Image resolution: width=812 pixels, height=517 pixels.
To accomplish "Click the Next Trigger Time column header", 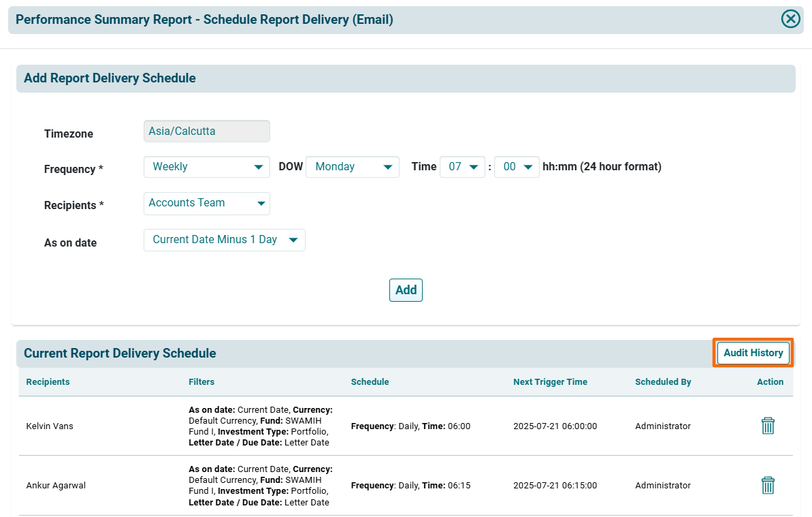I will click(x=550, y=382).
